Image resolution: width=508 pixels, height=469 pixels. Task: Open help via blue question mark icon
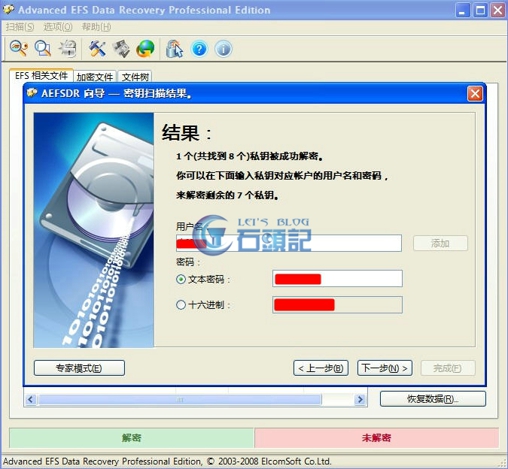click(199, 49)
